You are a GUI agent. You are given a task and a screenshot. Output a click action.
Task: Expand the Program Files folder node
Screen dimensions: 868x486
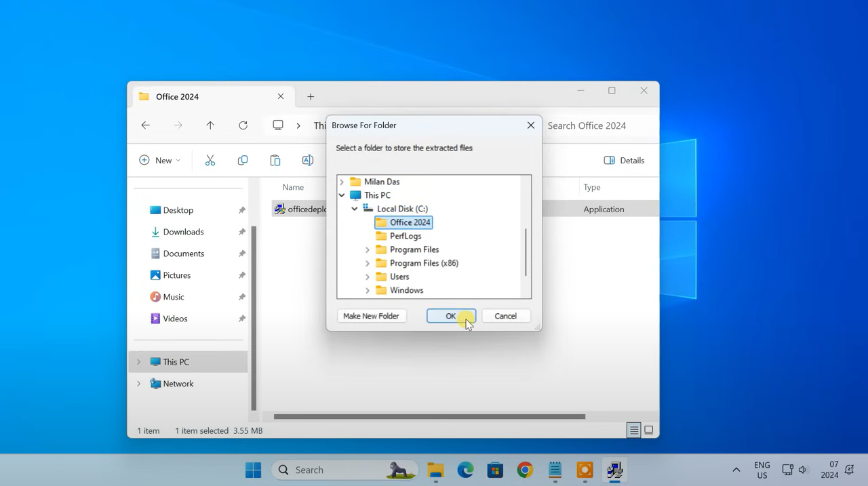(368, 249)
